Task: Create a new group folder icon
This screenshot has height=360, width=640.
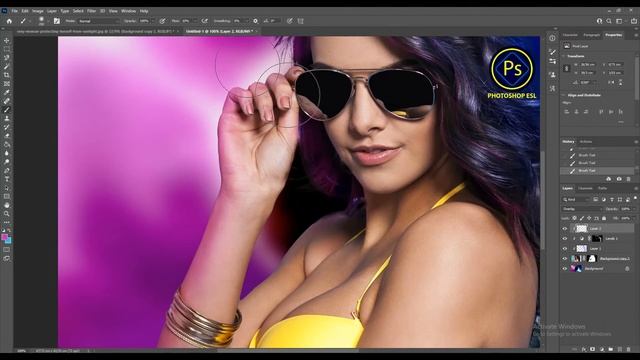Action: click(611, 349)
